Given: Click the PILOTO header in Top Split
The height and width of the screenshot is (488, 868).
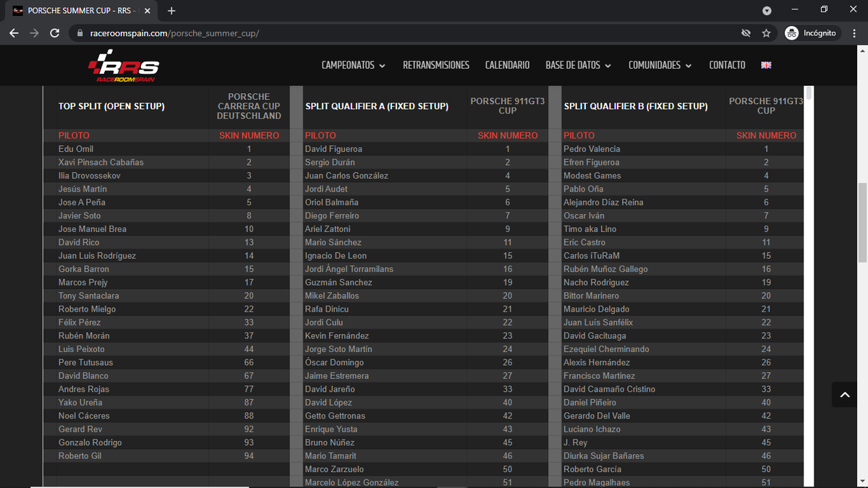Looking at the screenshot, I should coord(74,135).
